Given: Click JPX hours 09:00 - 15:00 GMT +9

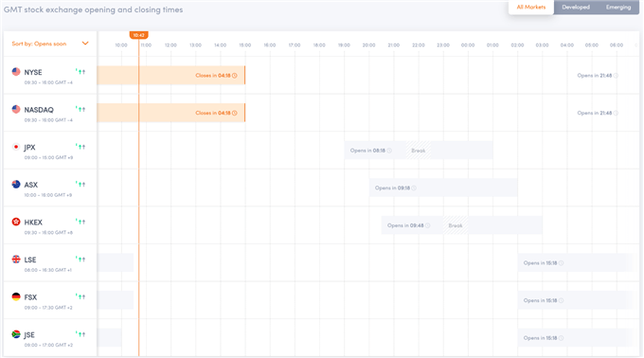Looking at the screenshot, I should point(48,157).
